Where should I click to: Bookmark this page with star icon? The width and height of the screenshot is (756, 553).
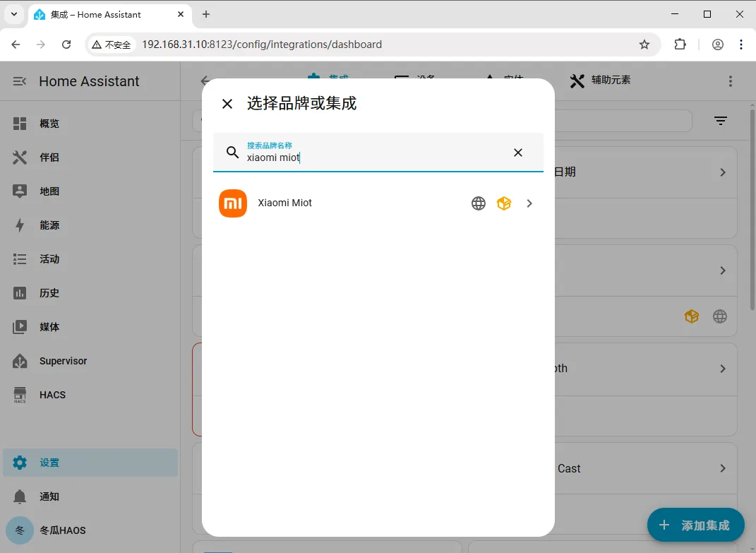point(644,44)
